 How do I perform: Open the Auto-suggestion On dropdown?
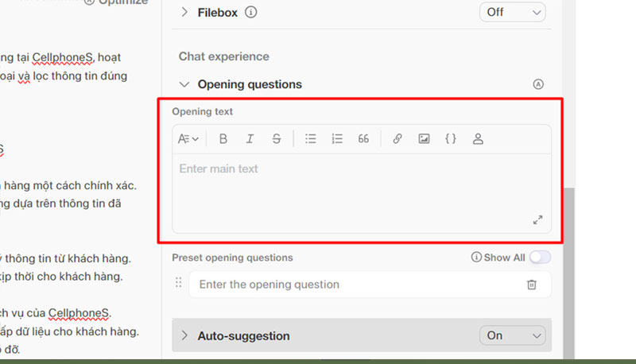tap(513, 336)
